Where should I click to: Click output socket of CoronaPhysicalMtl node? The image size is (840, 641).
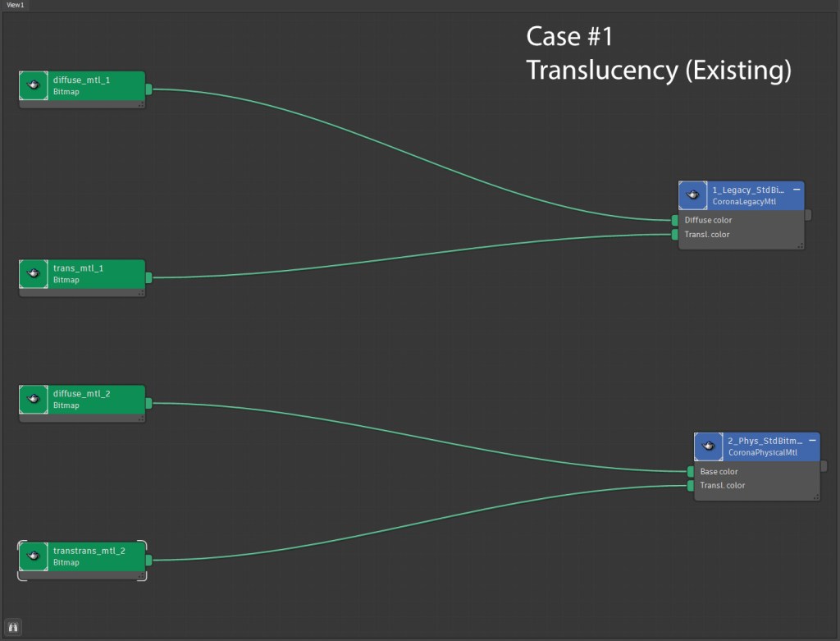(x=824, y=465)
